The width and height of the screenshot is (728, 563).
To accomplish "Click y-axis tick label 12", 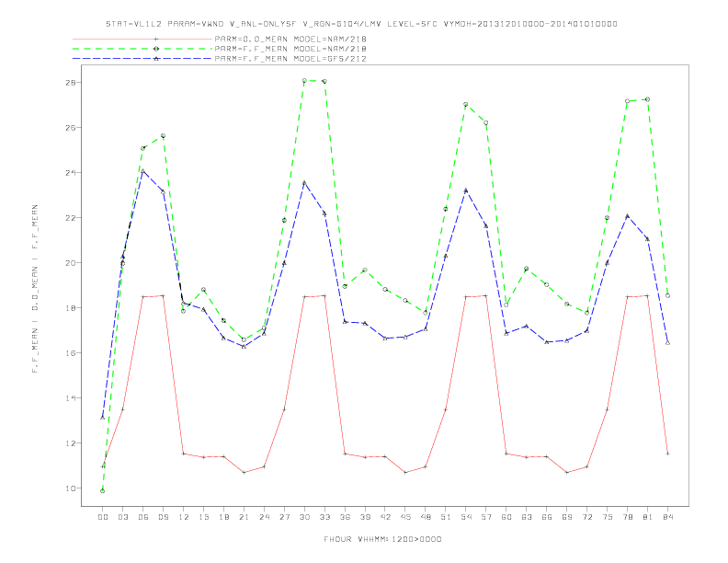I will 71,442.
